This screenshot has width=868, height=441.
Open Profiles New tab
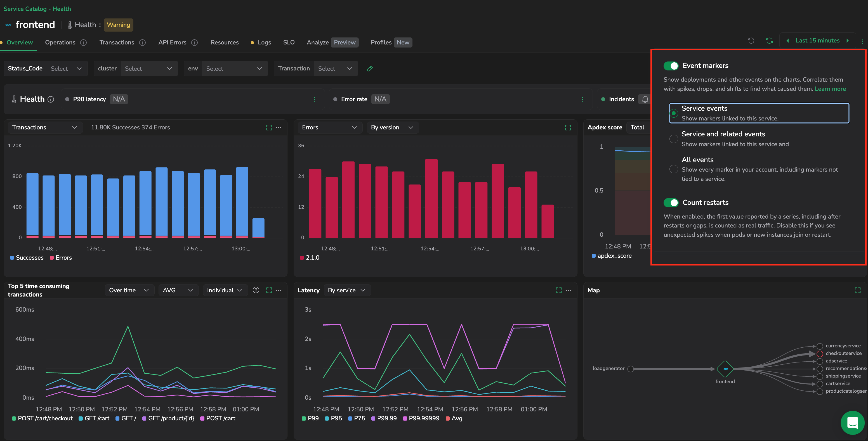[x=391, y=43]
